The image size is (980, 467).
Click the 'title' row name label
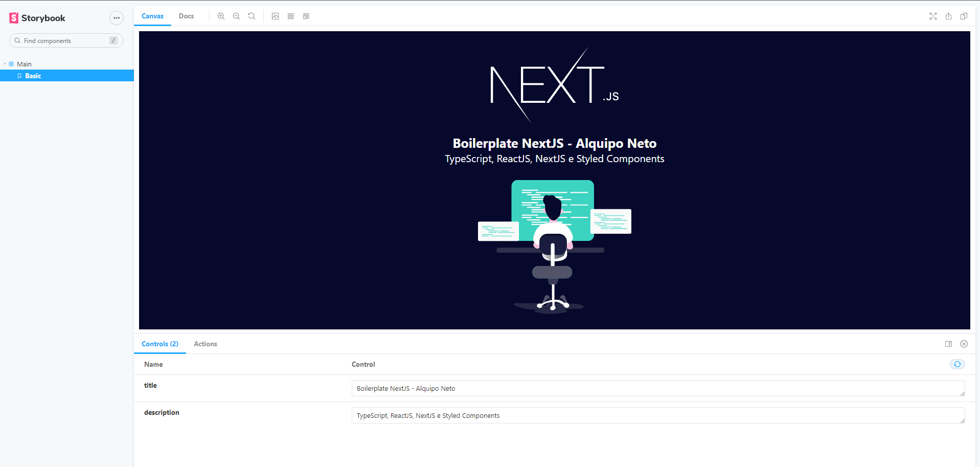150,386
